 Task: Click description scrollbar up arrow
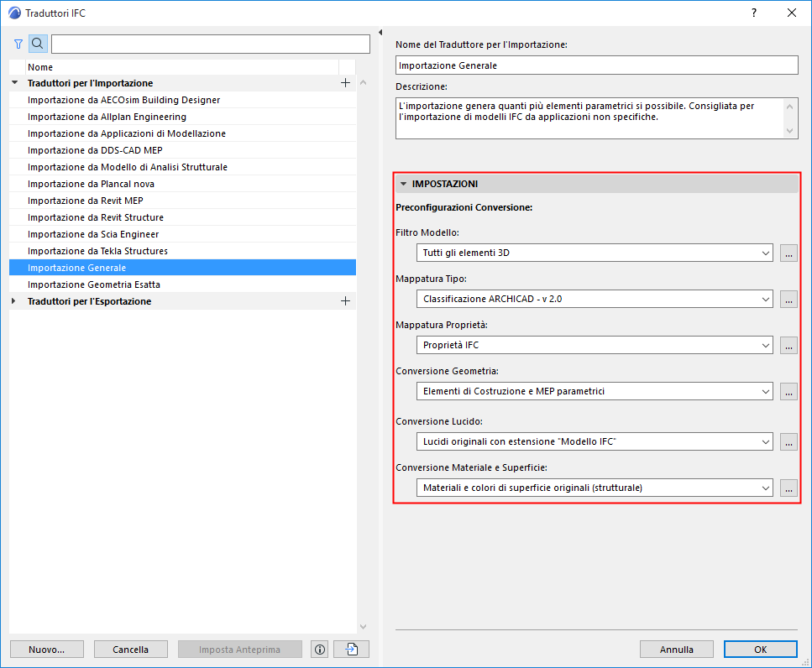(x=789, y=107)
